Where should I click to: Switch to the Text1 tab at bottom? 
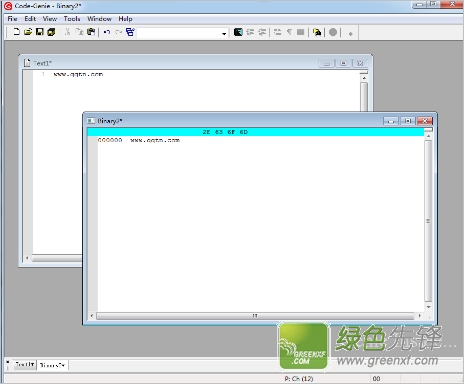pyautogui.click(x=25, y=365)
